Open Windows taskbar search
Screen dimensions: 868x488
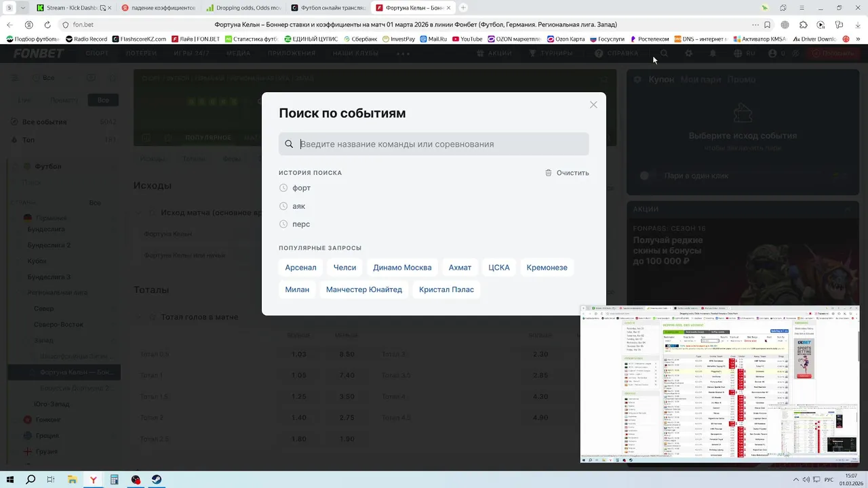[x=31, y=479]
